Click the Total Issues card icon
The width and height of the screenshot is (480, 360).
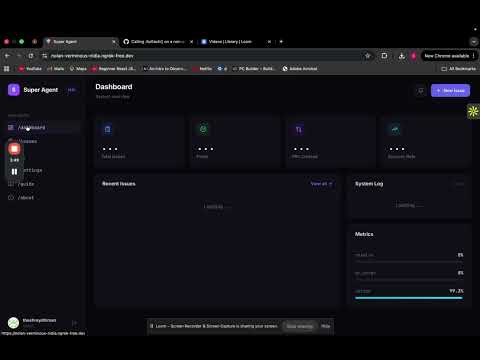pos(107,129)
